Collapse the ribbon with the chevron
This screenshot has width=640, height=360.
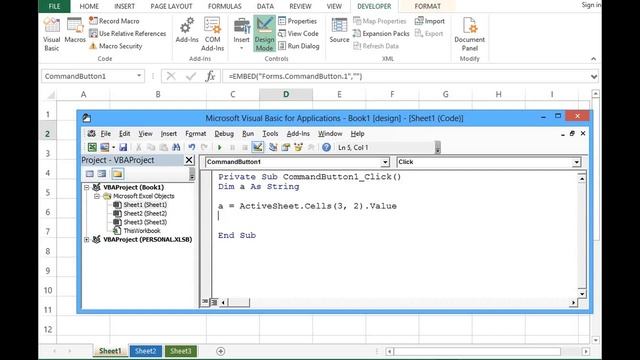pos(593,59)
